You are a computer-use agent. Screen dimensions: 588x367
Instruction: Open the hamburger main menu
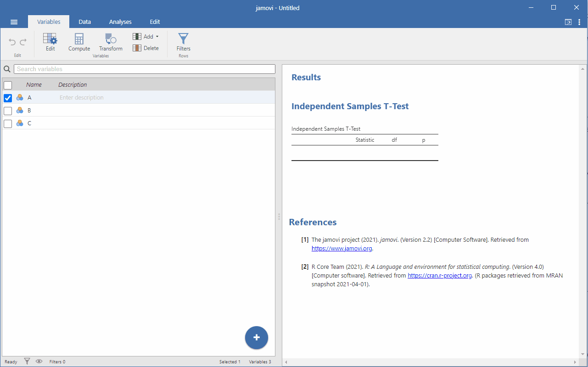pos(14,22)
